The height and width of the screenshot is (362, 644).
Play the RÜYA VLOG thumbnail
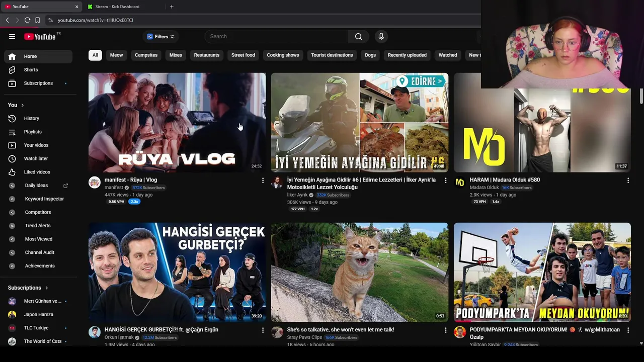pos(177,123)
